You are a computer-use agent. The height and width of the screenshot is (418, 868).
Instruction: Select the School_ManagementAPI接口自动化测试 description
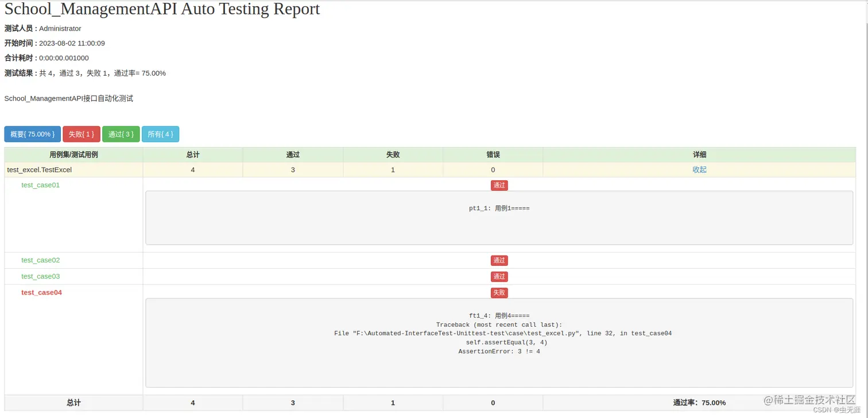point(69,98)
